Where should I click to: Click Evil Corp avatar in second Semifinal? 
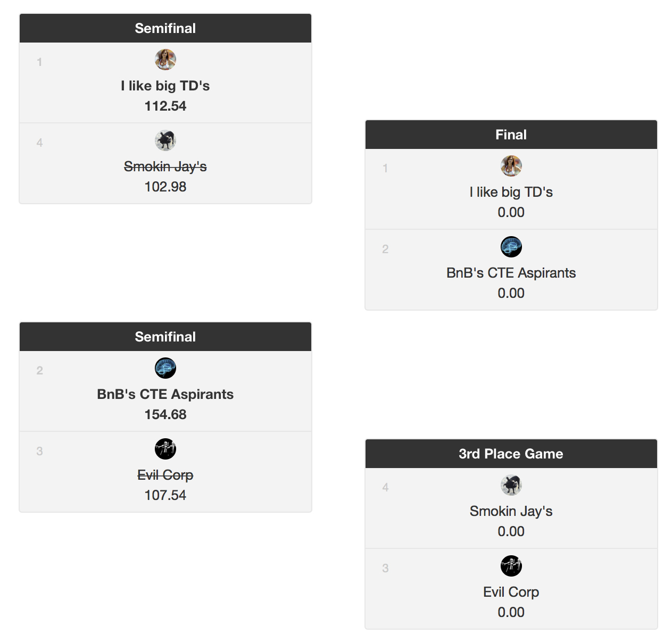coord(165,449)
